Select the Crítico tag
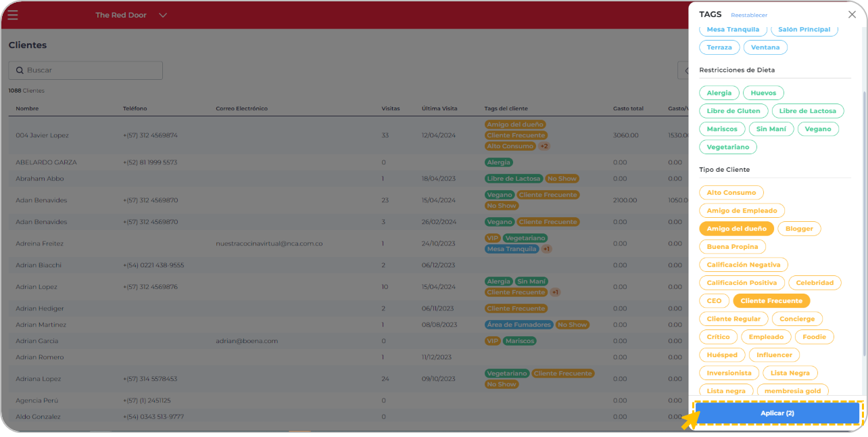Screen dimensions: 868x437 pyautogui.click(x=719, y=337)
